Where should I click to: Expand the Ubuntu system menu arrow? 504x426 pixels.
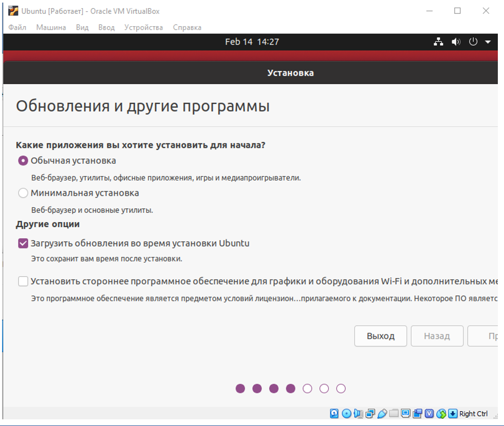coord(488,42)
